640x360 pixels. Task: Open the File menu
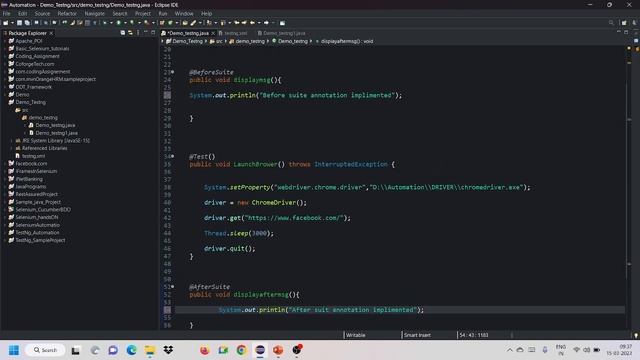[x=7, y=13]
